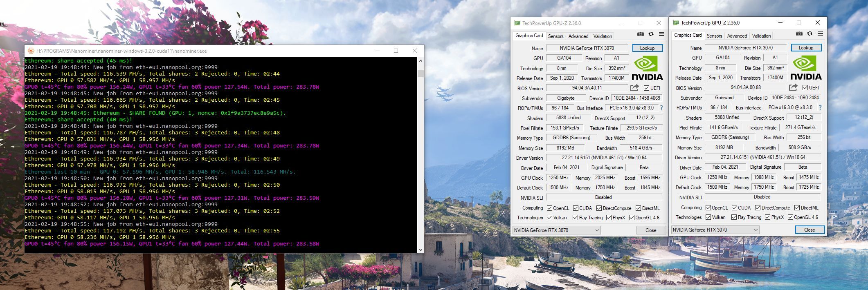Switch to Validation tab in right GPU-Z
This screenshot has height=290, width=868.
click(x=762, y=36)
